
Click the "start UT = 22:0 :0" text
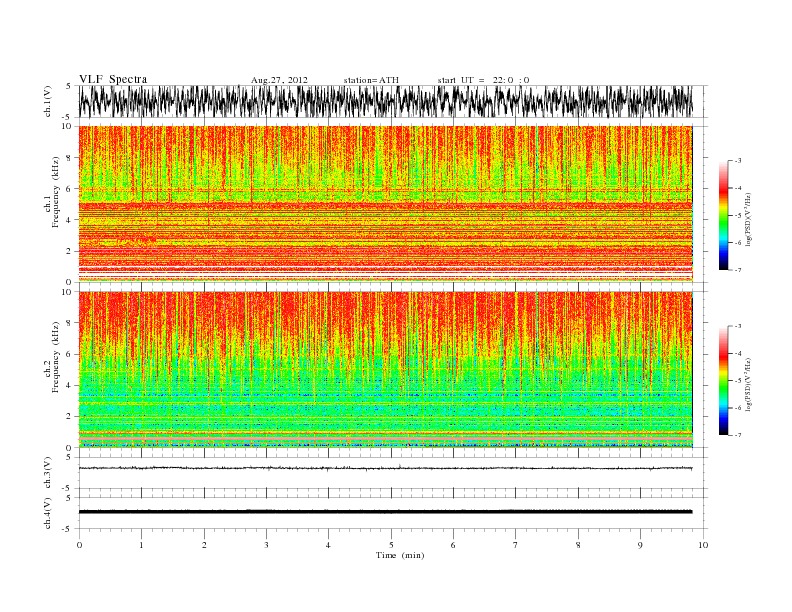point(483,80)
